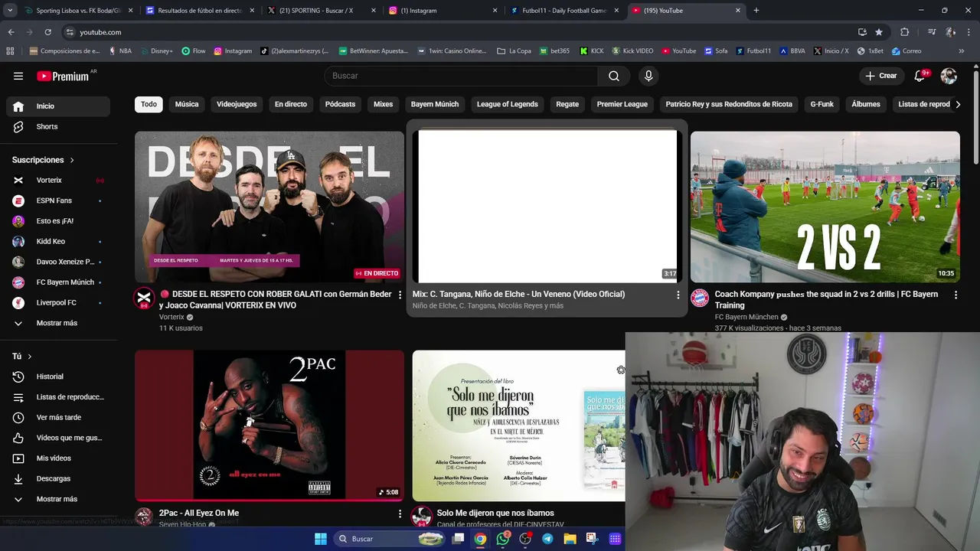
Task: Open the Windows Start menu
Action: pos(321,539)
